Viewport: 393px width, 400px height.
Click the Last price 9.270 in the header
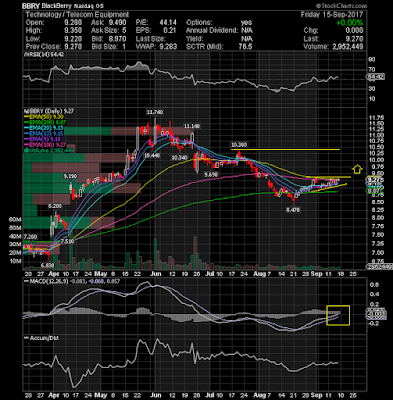coord(355,39)
